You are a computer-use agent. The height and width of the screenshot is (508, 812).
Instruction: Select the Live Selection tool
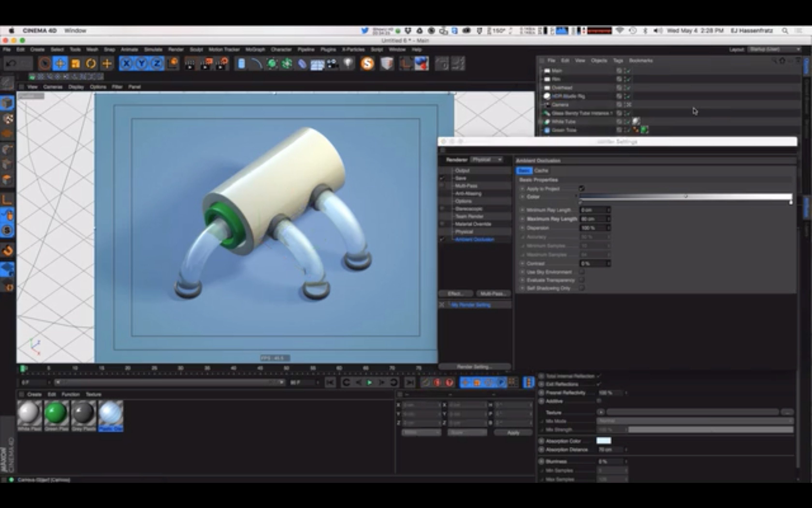[44, 63]
